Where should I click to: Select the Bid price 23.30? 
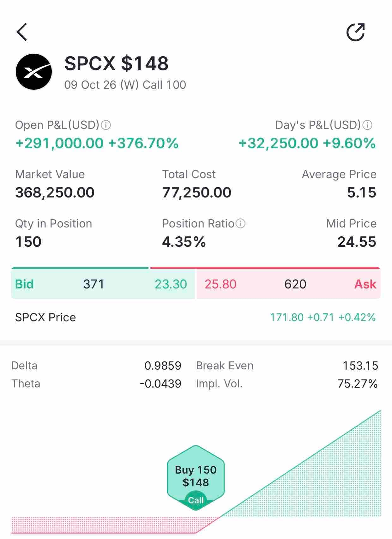tap(171, 284)
